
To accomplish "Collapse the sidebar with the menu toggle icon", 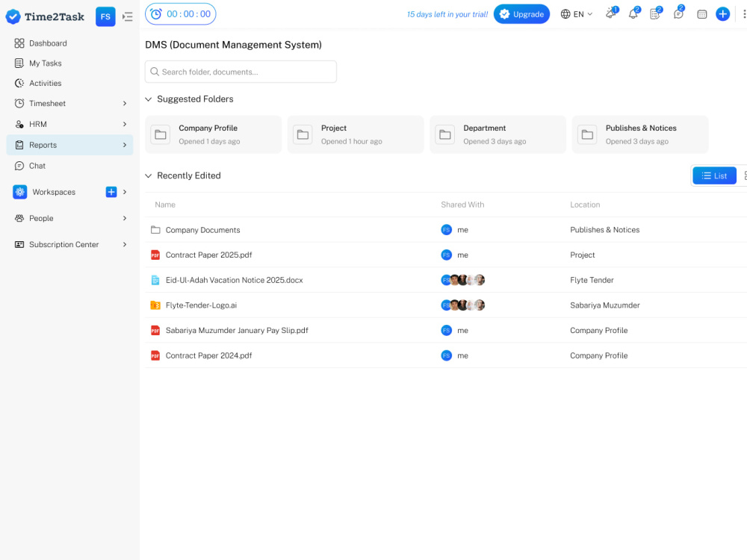I will pos(127,16).
